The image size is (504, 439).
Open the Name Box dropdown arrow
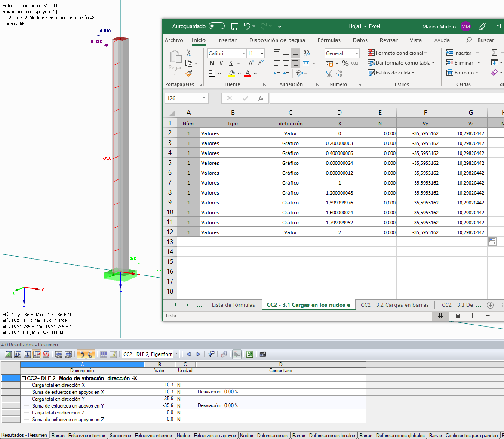[204, 98]
